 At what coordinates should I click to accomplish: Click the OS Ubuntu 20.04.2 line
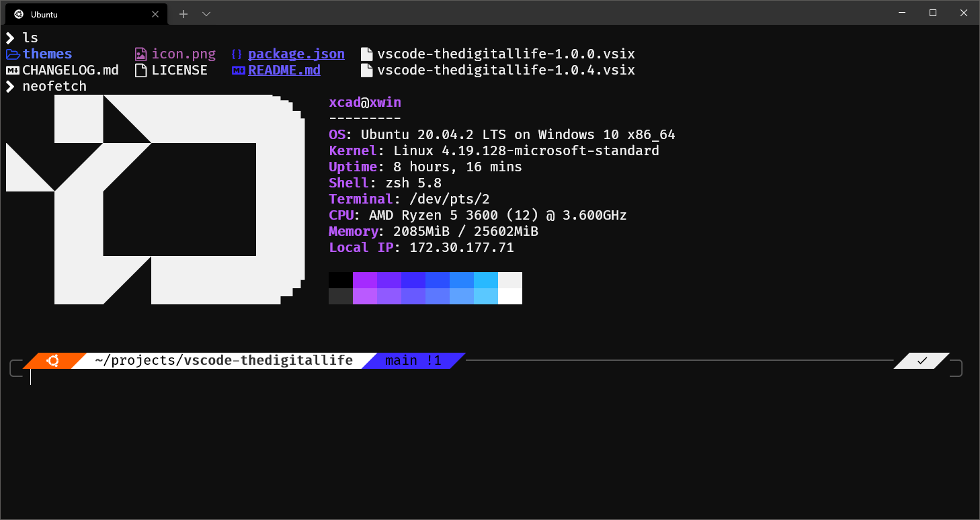502,134
